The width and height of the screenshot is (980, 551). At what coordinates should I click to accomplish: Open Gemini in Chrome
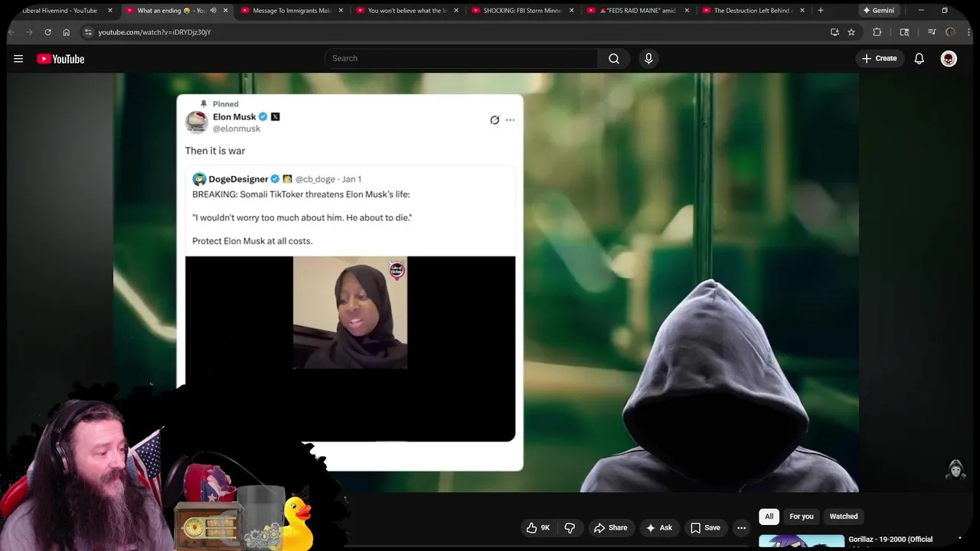click(x=878, y=11)
